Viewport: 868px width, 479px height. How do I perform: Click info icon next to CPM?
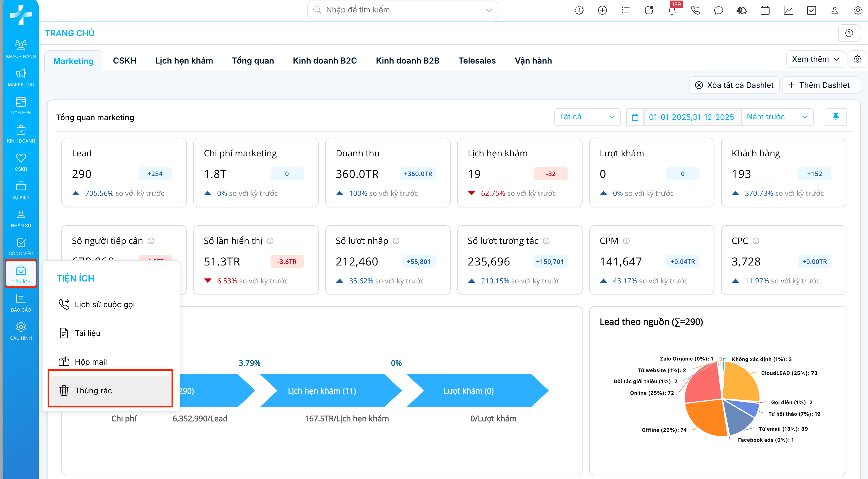tap(626, 241)
